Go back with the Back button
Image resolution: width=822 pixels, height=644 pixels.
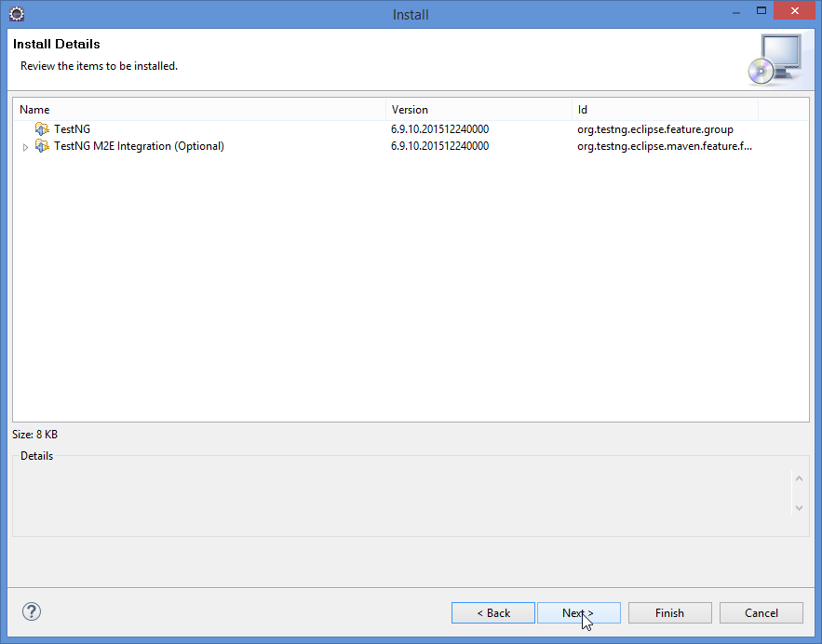click(493, 613)
